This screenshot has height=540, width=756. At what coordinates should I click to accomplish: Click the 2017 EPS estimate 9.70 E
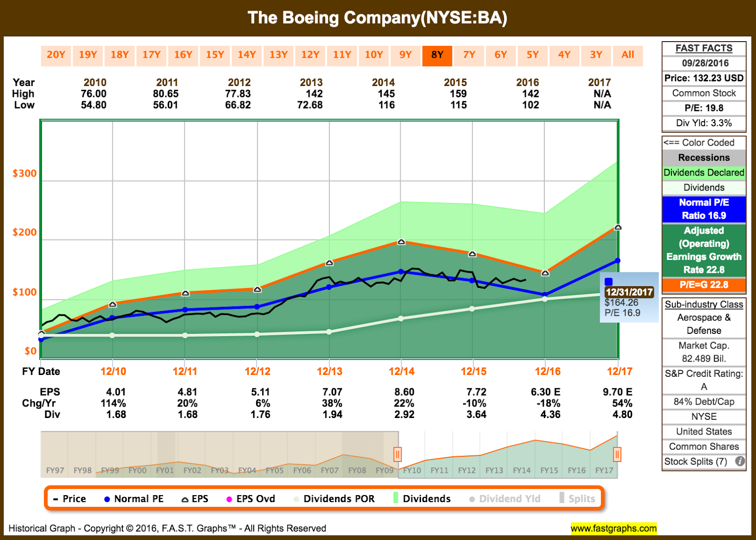click(618, 392)
